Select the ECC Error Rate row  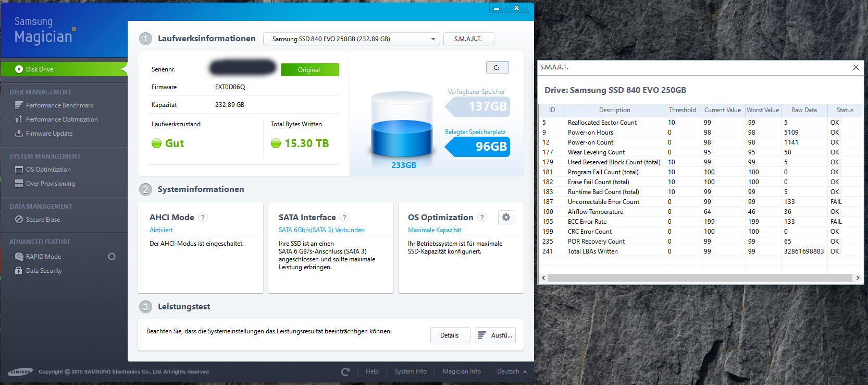tap(701, 222)
